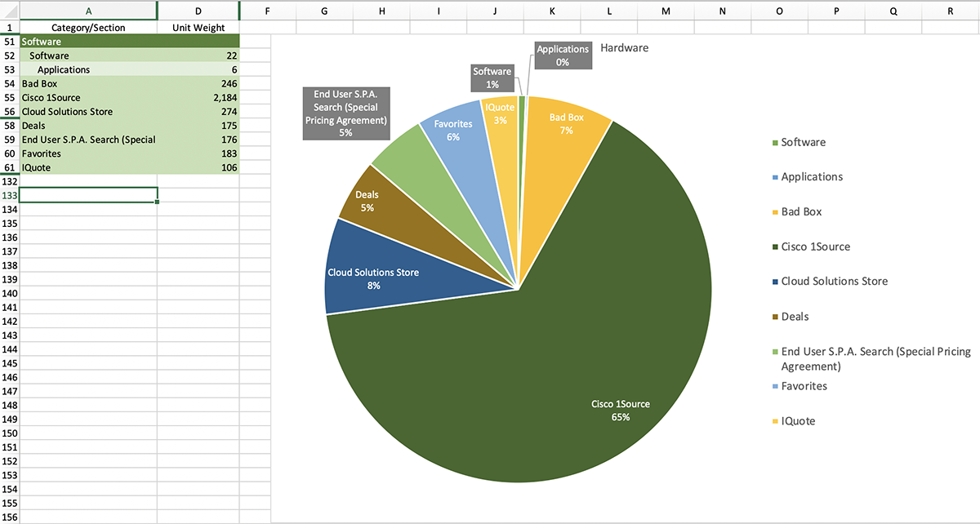Click the Software 1% data label
This screenshot has height=524, width=980.
(x=492, y=78)
